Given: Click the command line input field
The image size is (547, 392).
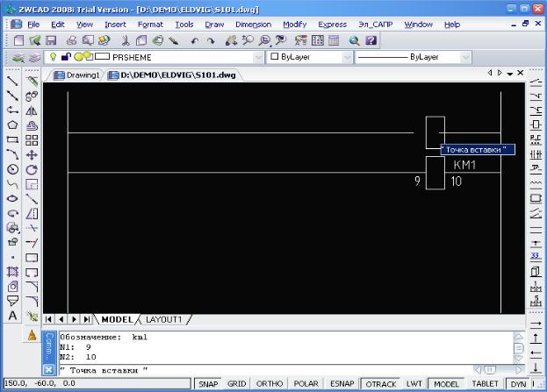Looking at the screenshot, I should (263, 370).
